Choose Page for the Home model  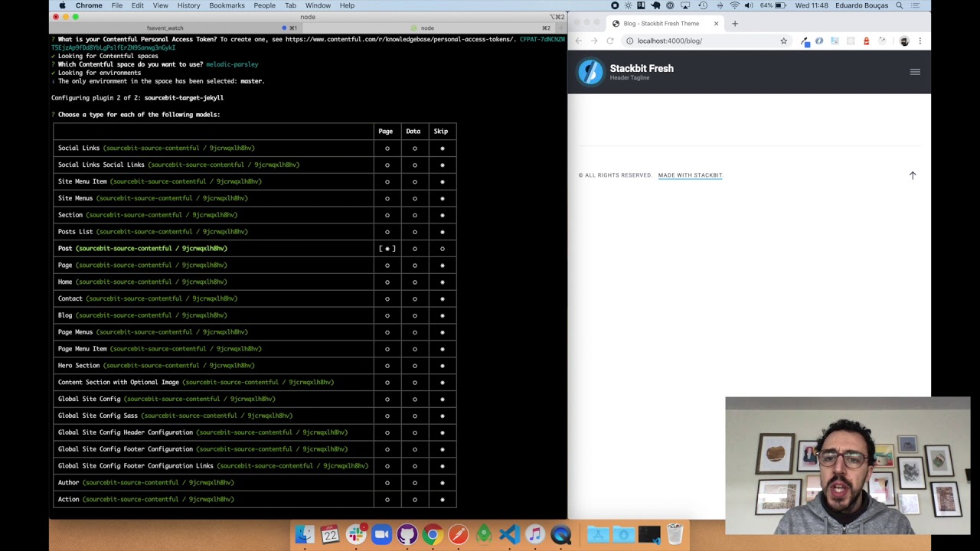point(387,282)
